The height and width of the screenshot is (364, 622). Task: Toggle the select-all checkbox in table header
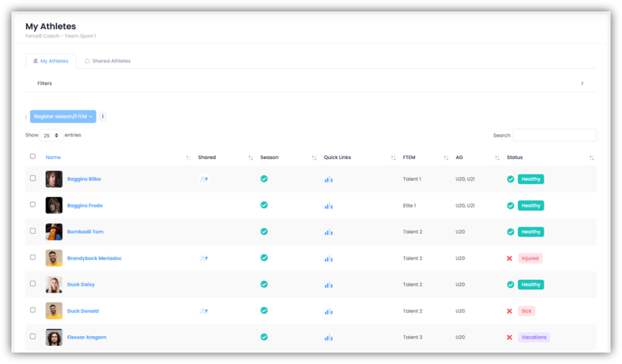pos(33,157)
